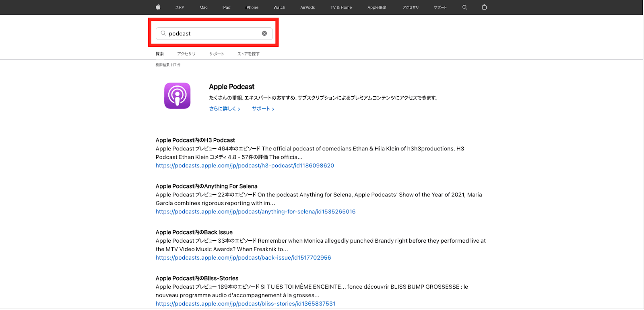
Task: Open the Apple Podcast heading
Action: pos(232,87)
